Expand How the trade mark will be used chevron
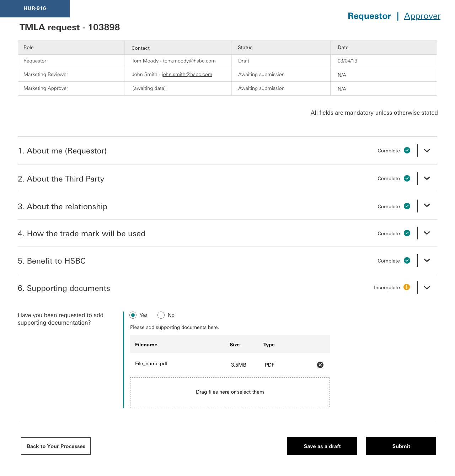The height and width of the screenshot is (476, 455). [427, 233]
